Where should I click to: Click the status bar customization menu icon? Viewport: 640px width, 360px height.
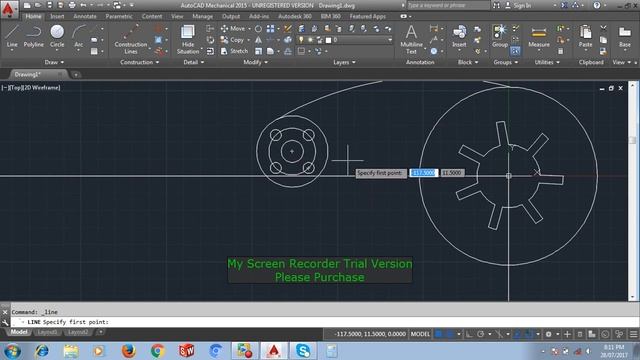click(x=633, y=334)
